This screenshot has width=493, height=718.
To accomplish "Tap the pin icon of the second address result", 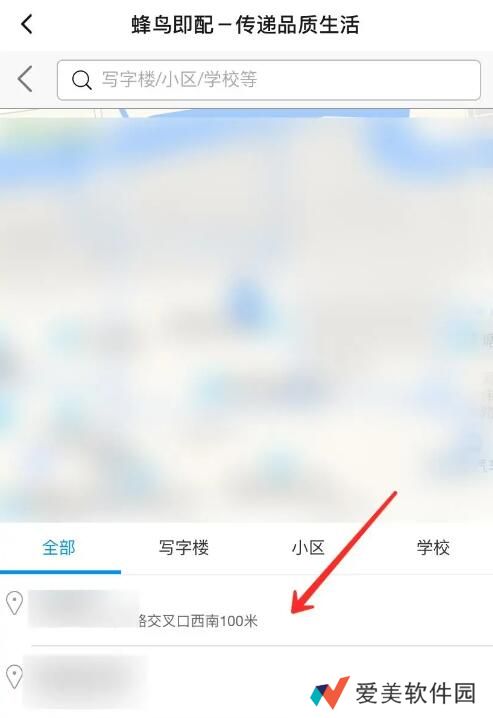I will pyautogui.click(x=15, y=676).
